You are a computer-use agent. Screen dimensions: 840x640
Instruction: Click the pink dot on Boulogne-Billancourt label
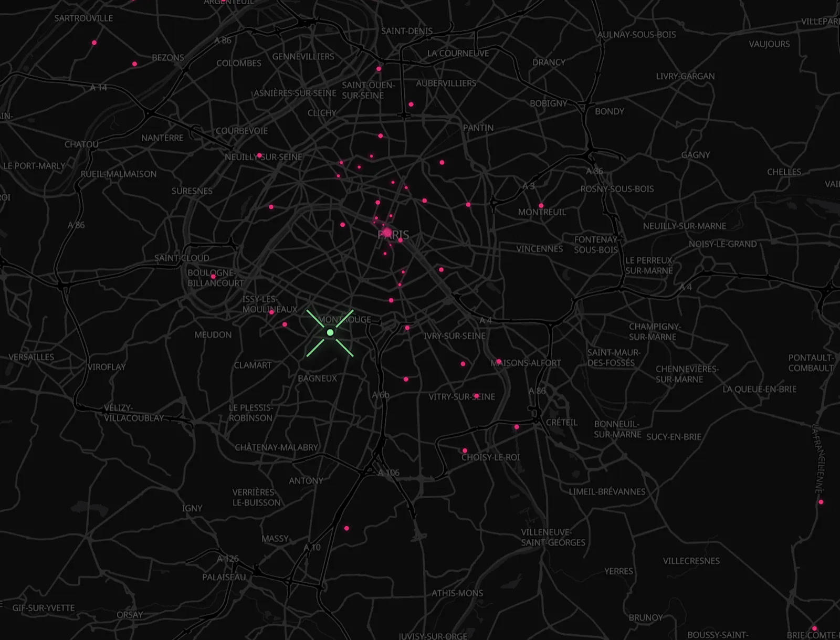coord(213,276)
